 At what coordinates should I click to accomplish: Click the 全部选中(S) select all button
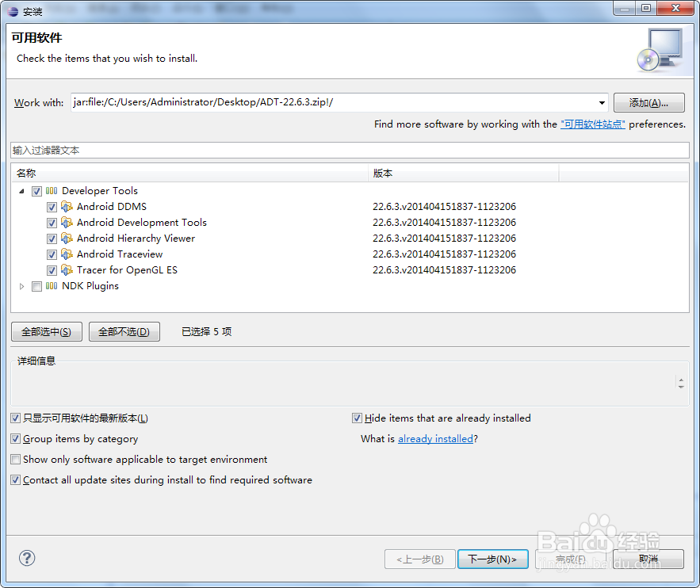pos(47,331)
